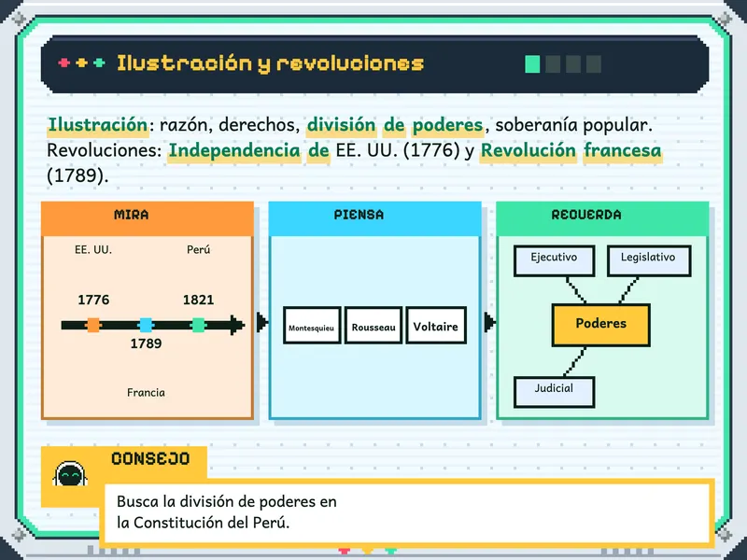Screen dimensions: 747x560
Task: Select the second progress square
Action: pyautogui.click(x=553, y=63)
